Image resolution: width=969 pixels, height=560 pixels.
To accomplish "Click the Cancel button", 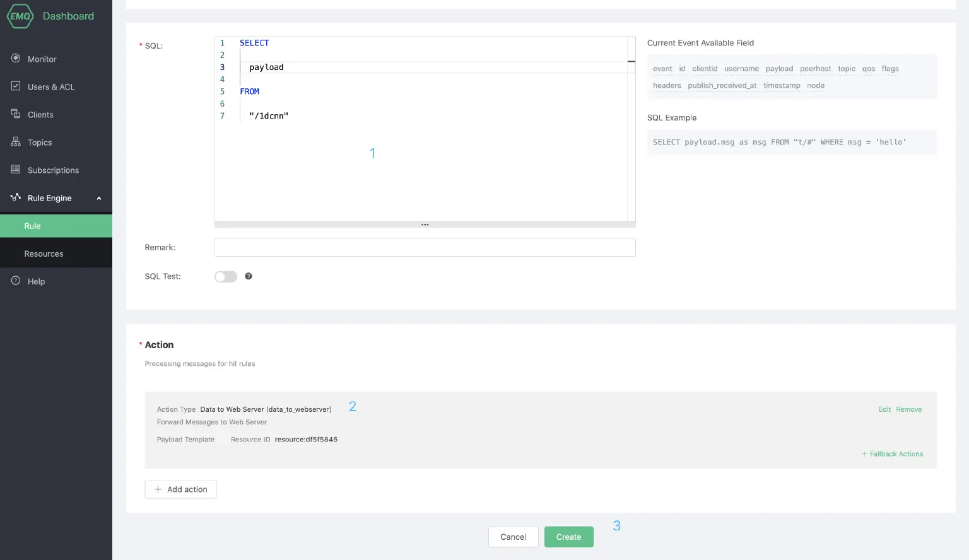I will [x=513, y=537].
